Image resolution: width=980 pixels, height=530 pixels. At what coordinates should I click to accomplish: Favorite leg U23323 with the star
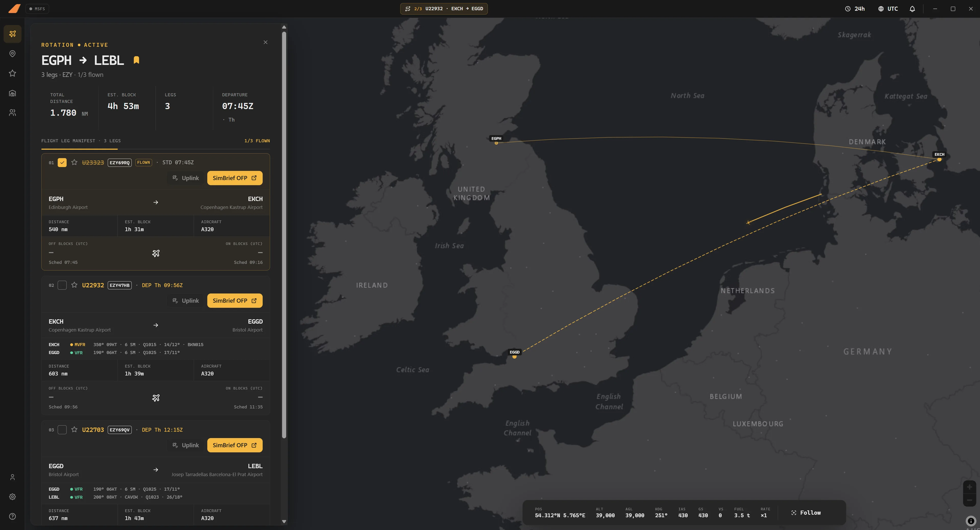[74, 163]
